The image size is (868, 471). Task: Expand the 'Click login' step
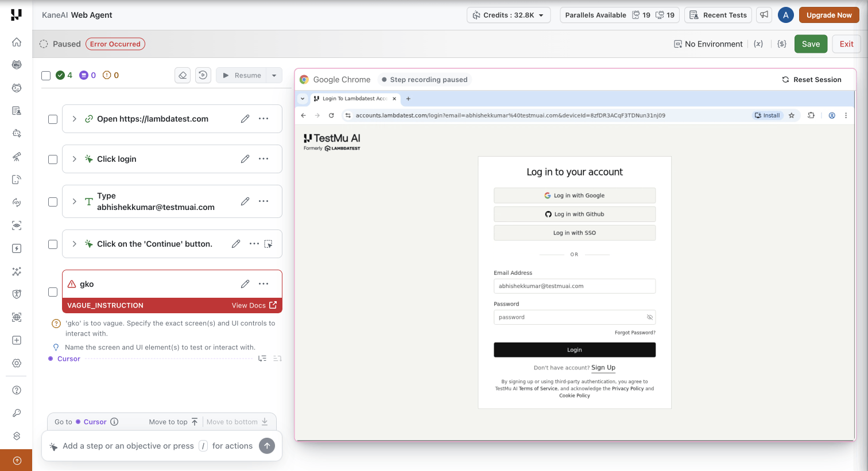point(74,159)
